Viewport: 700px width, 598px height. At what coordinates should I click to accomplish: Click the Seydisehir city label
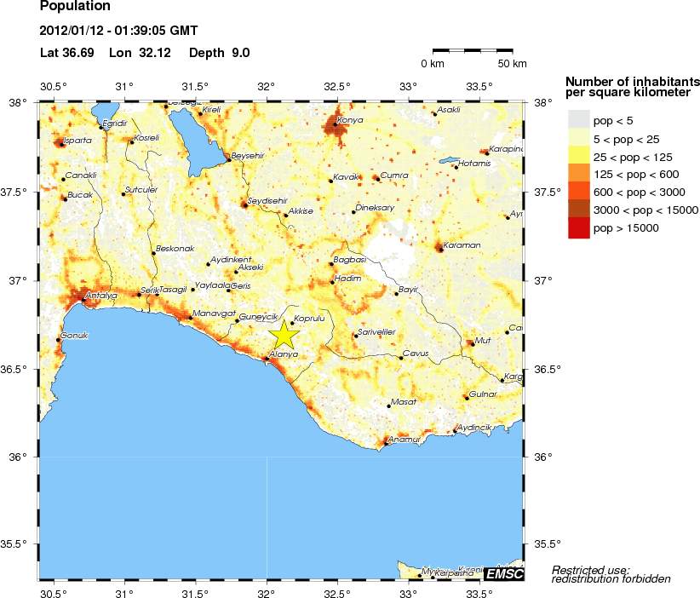point(267,201)
